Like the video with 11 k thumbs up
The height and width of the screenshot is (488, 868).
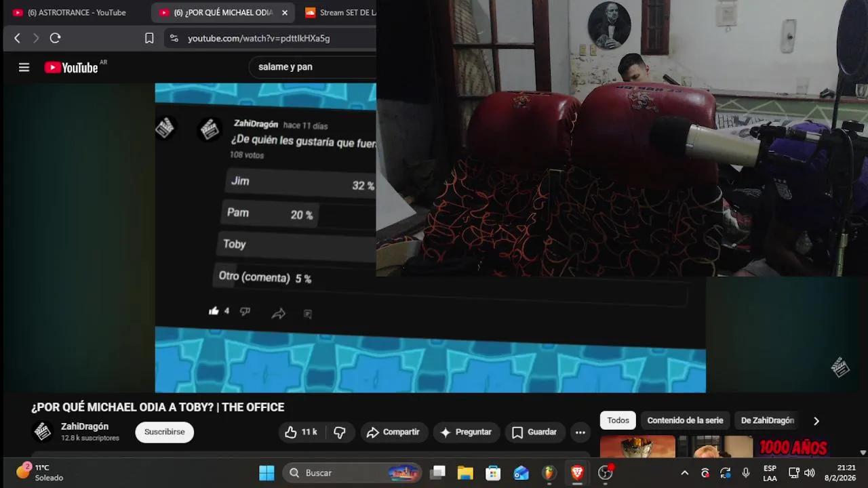[301, 432]
